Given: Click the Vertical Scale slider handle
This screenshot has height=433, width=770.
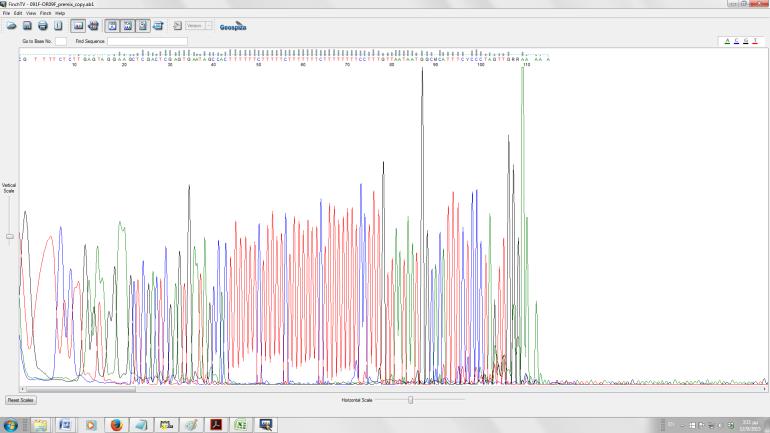Looking at the screenshot, I should pos(10,236).
